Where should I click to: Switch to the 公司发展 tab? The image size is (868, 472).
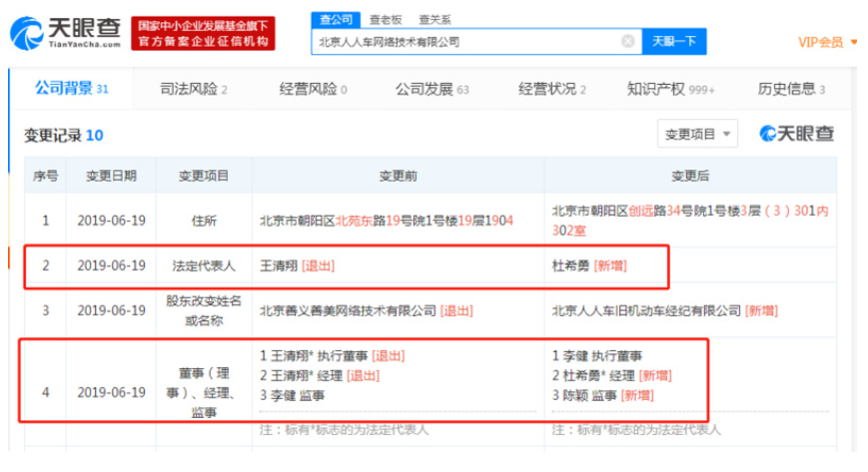[x=432, y=89]
